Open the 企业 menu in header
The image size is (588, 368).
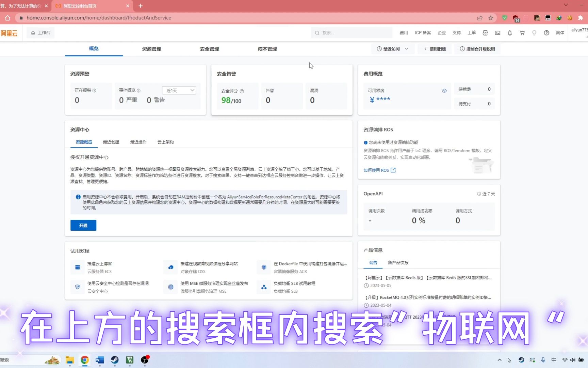(x=442, y=33)
